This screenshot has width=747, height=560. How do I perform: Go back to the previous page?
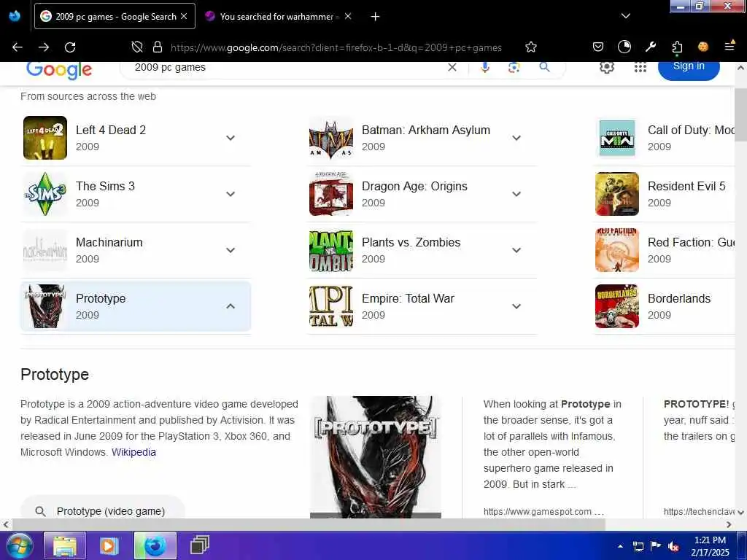[18, 47]
